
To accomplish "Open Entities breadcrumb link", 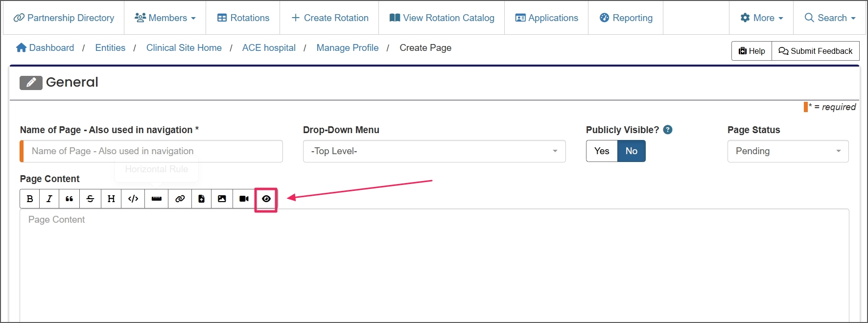I will (110, 47).
